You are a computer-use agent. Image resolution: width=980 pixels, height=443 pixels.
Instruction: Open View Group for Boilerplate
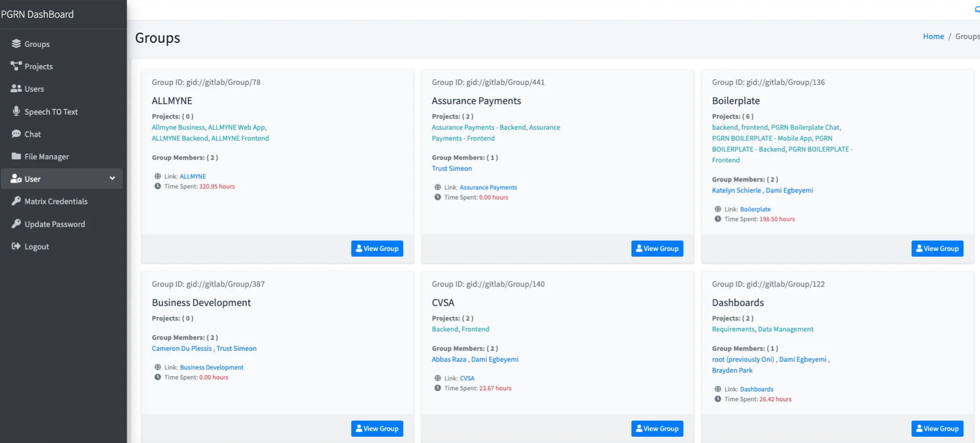[937, 249]
